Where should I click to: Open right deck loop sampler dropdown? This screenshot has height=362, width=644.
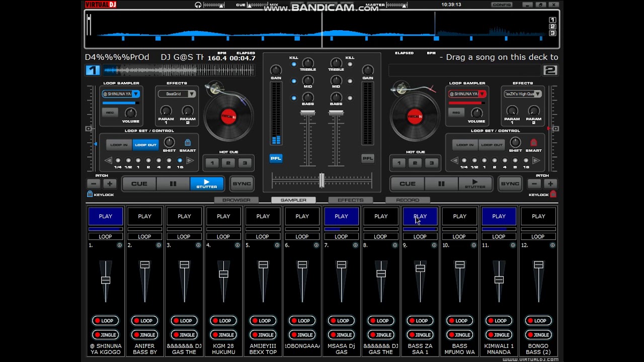tap(481, 94)
